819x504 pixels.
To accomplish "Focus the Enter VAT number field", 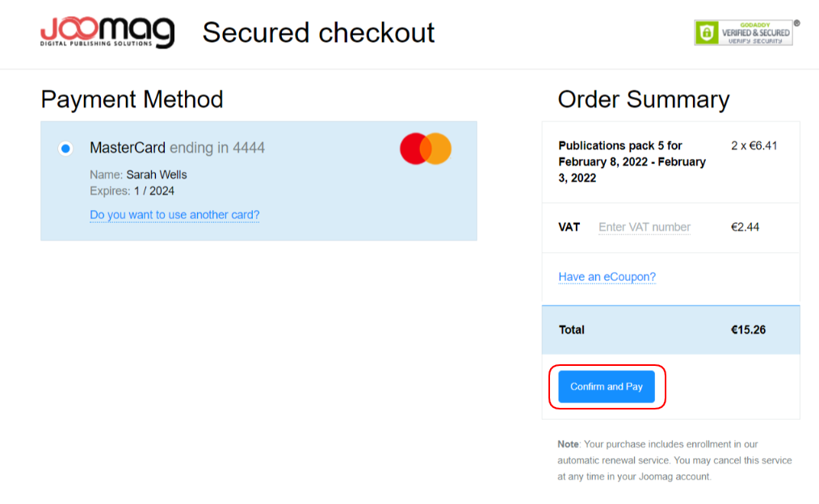I will tap(645, 227).
